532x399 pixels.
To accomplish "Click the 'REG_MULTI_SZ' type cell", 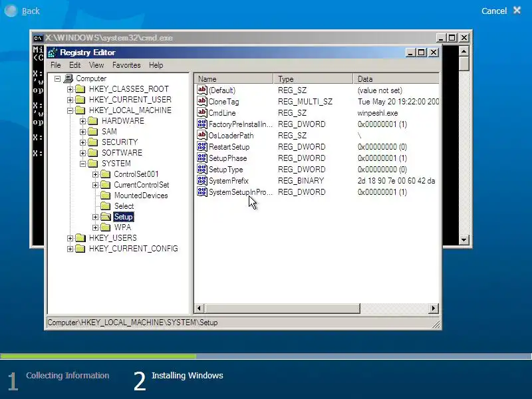I will (305, 102).
